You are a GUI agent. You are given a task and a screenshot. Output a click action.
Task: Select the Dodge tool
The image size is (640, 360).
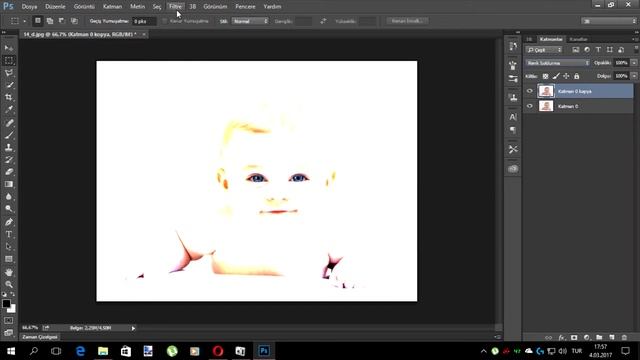click(9, 209)
